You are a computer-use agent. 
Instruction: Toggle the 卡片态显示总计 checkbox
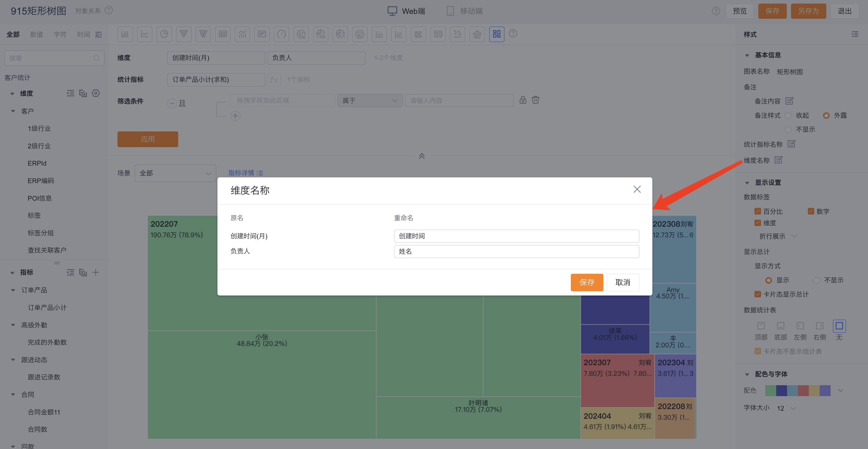(758, 294)
